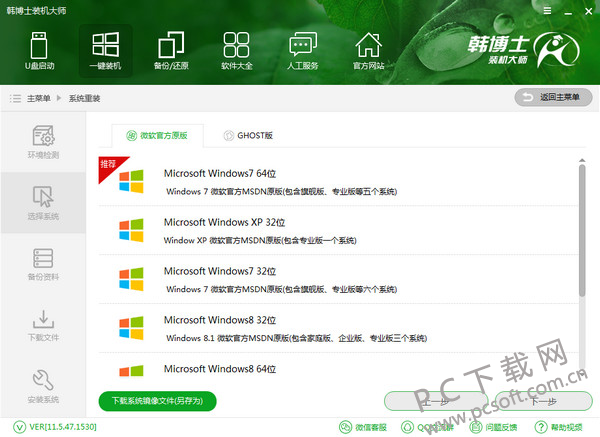Image resolution: width=600 pixels, height=437 pixels.
Task: Open the U盘启动 tool
Action: pos(39,51)
